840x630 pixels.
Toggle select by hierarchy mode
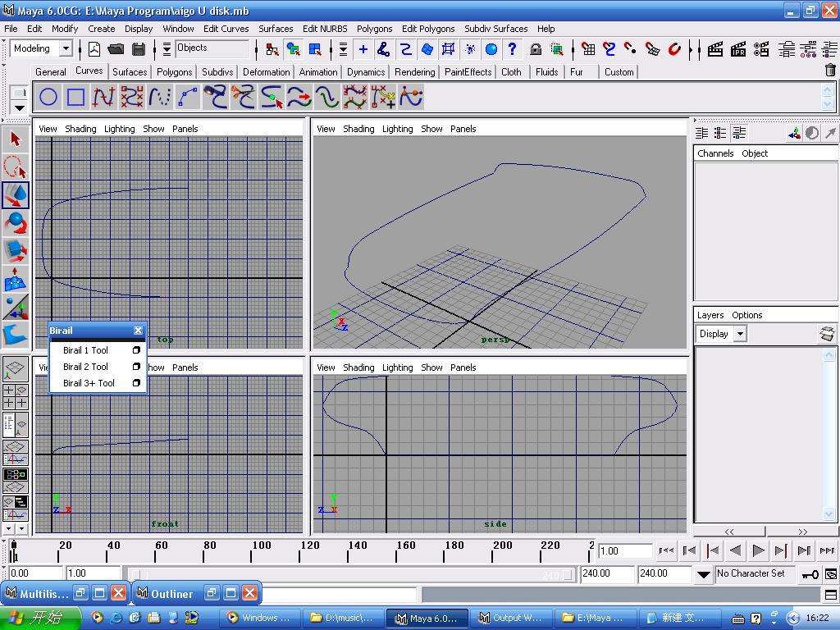[x=272, y=49]
